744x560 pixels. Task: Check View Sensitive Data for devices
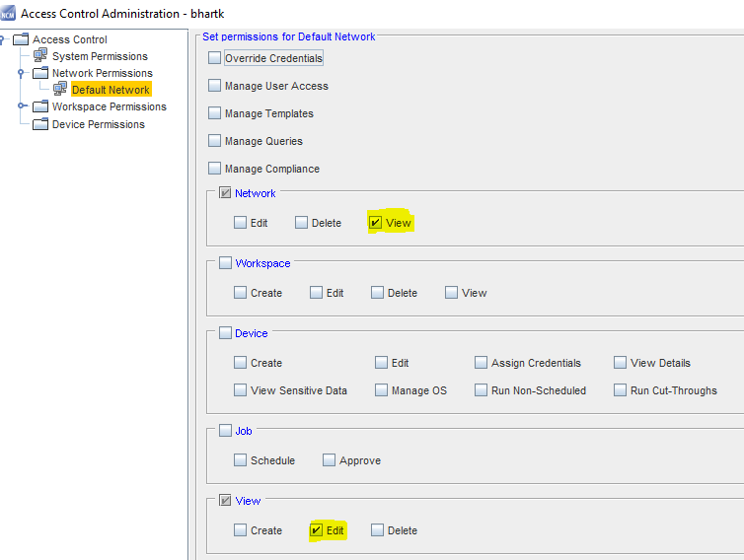[241, 390]
